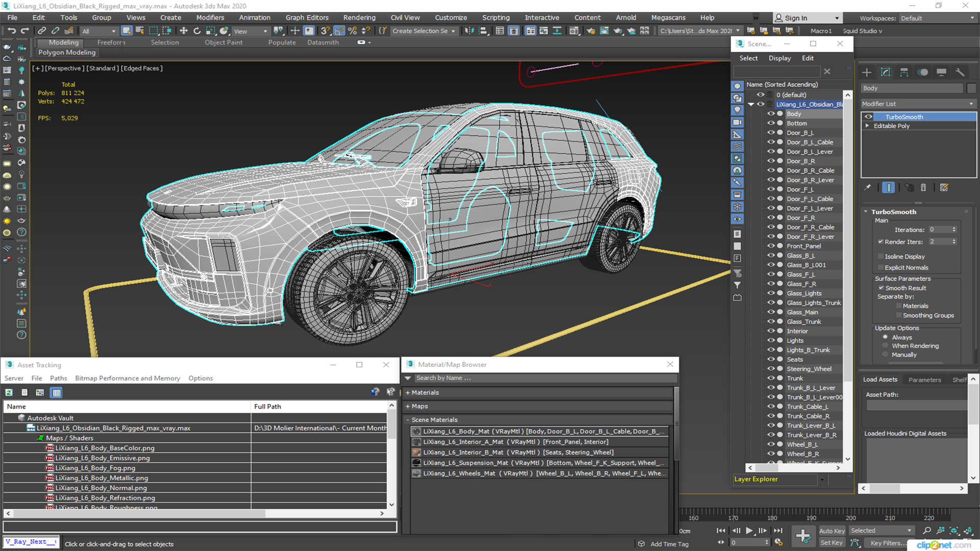Screen dimensions: 980x551
Task: Click the Iterations spinner arrows
Action: pos(954,230)
